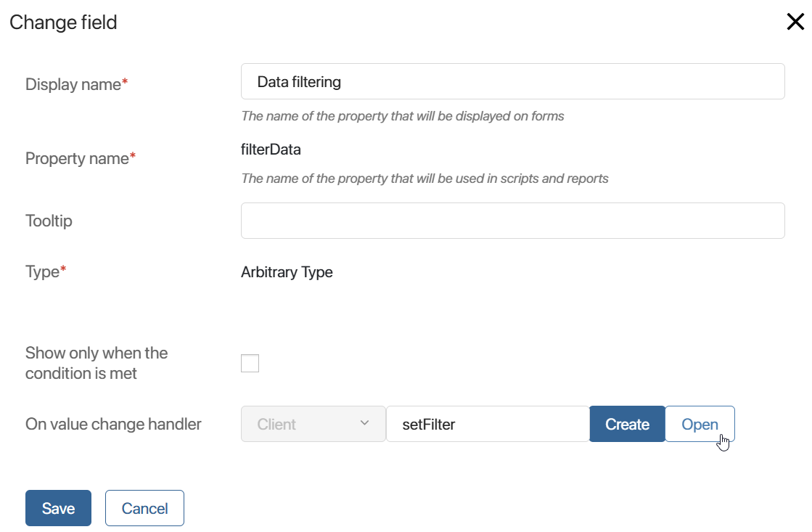Viewport: 812px width, 532px height.
Task: Close the Change field dialog
Action: [795, 22]
